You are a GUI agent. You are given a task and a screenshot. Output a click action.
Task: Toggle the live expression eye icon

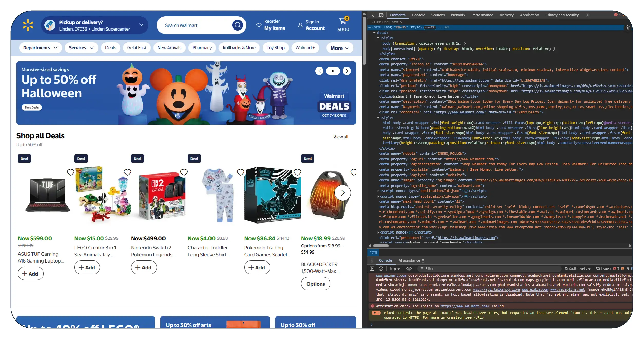[x=409, y=269]
